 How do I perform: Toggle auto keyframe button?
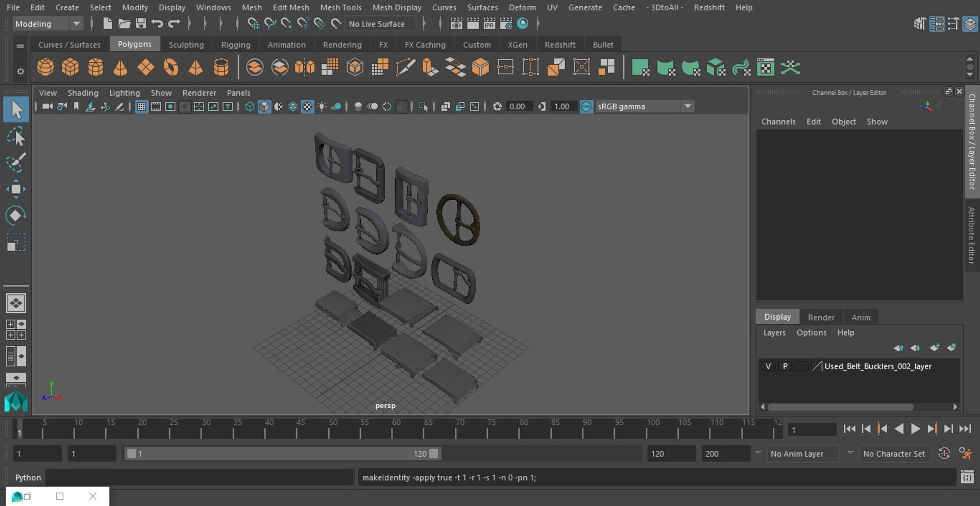point(944,453)
